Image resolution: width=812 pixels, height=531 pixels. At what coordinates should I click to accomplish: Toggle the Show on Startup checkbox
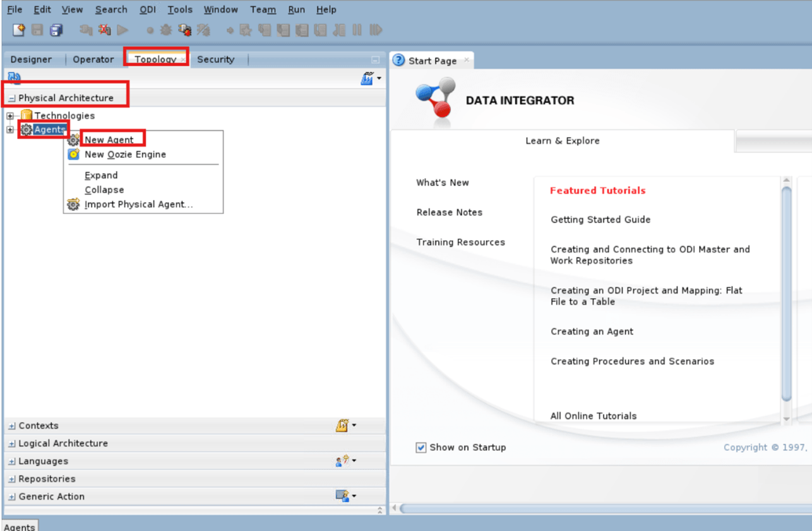[421, 447]
